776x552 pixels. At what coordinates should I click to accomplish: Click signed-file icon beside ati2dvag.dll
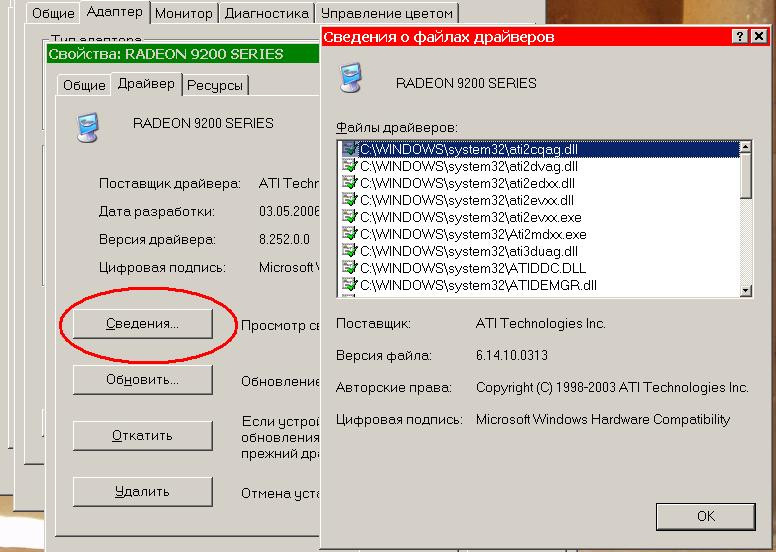pyautogui.click(x=349, y=165)
